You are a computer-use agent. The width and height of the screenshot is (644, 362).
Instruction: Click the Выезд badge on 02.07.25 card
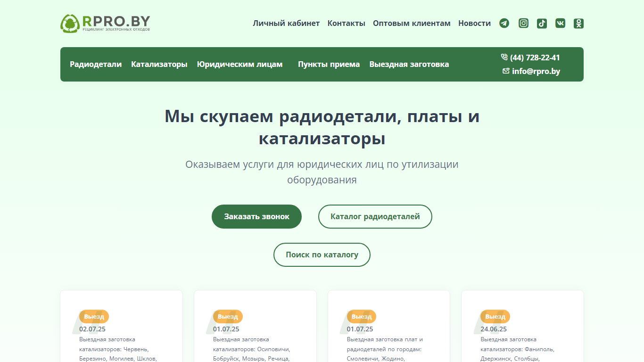pos(94,316)
